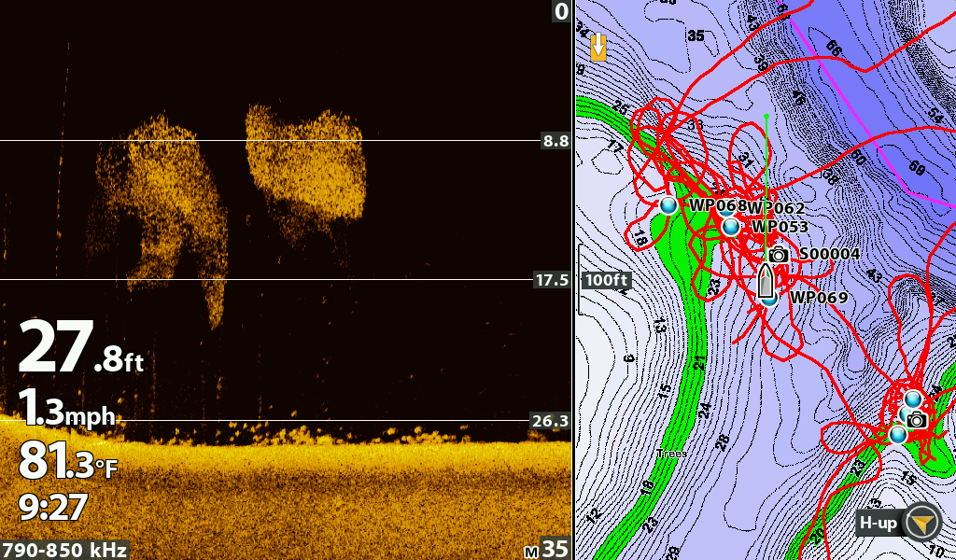Select the WP062 waypoint label
Screen dimensions: 956x560
click(x=776, y=207)
